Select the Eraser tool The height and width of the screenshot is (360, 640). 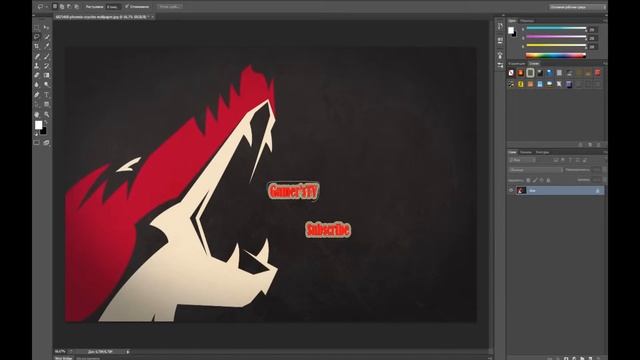37,75
